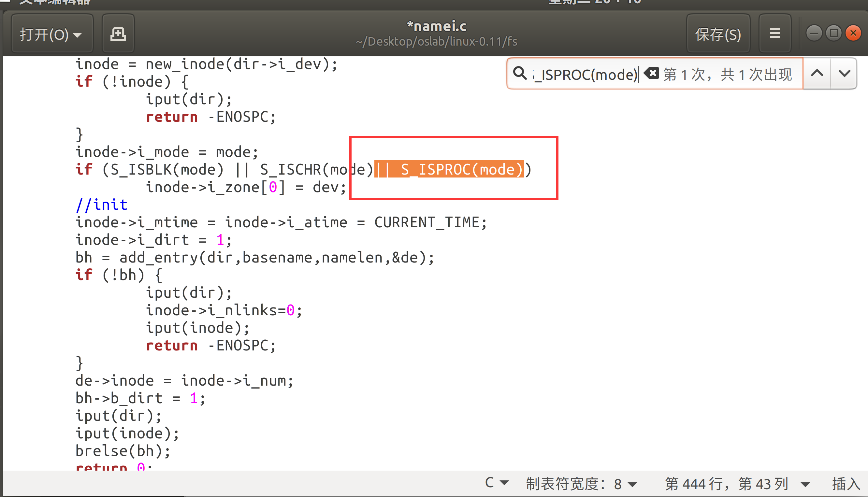
Task: Create a new document with the toolbar icon
Action: 118,34
